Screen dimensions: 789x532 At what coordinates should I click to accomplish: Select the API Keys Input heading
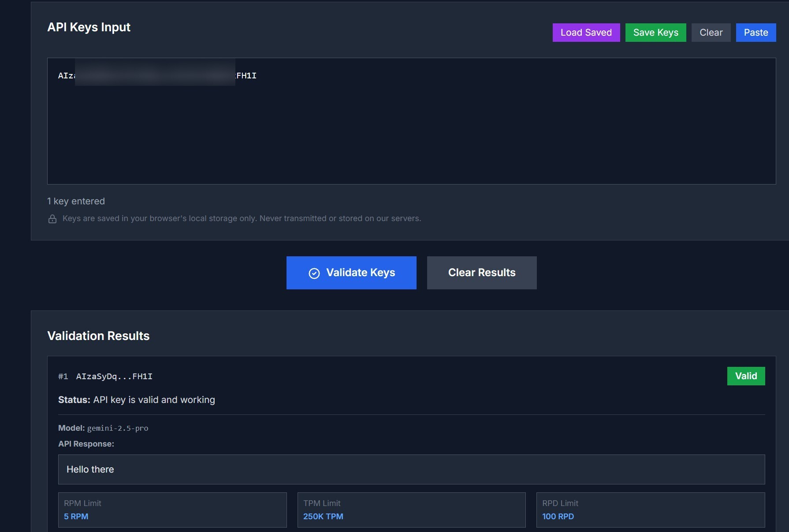pos(89,27)
